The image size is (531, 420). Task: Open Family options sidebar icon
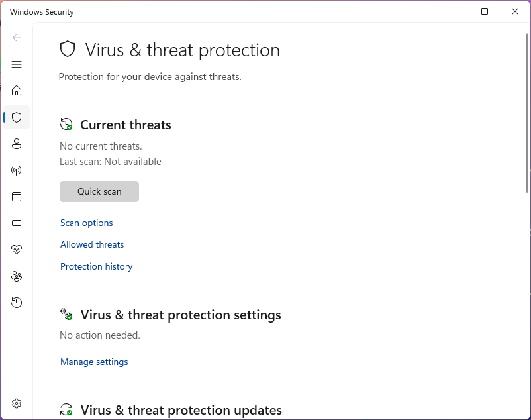pos(17,276)
